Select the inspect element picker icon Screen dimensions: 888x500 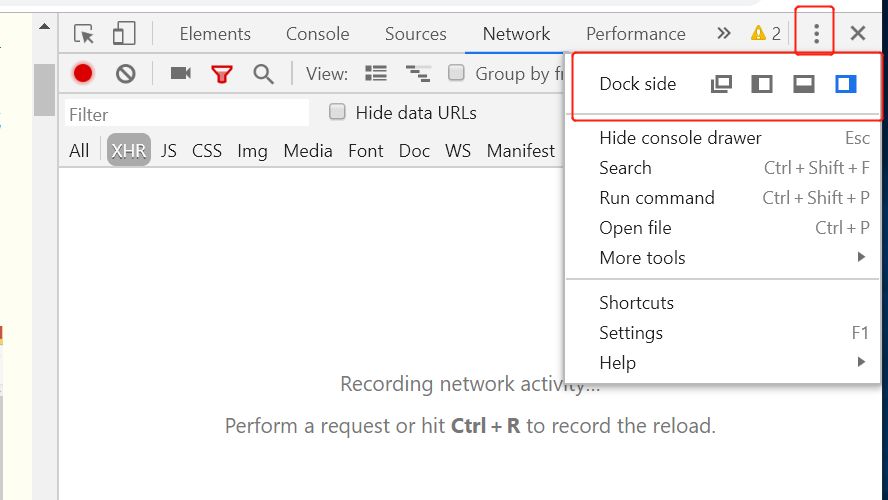tap(84, 34)
